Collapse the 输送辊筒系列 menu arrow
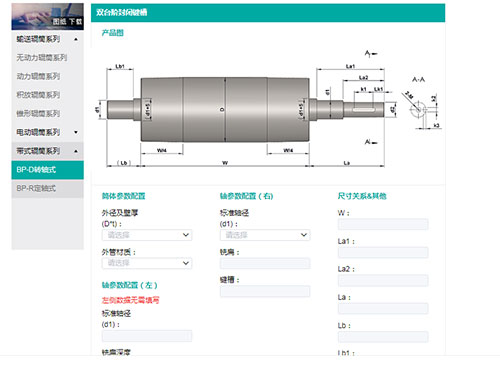Image resolution: width=500 pixels, height=375 pixels. pos(76,39)
